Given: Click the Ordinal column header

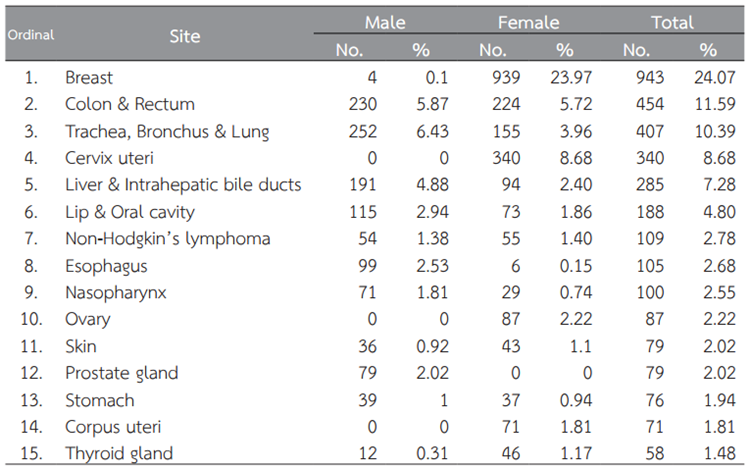Looking at the screenshot, I should [x=31, y=36].
